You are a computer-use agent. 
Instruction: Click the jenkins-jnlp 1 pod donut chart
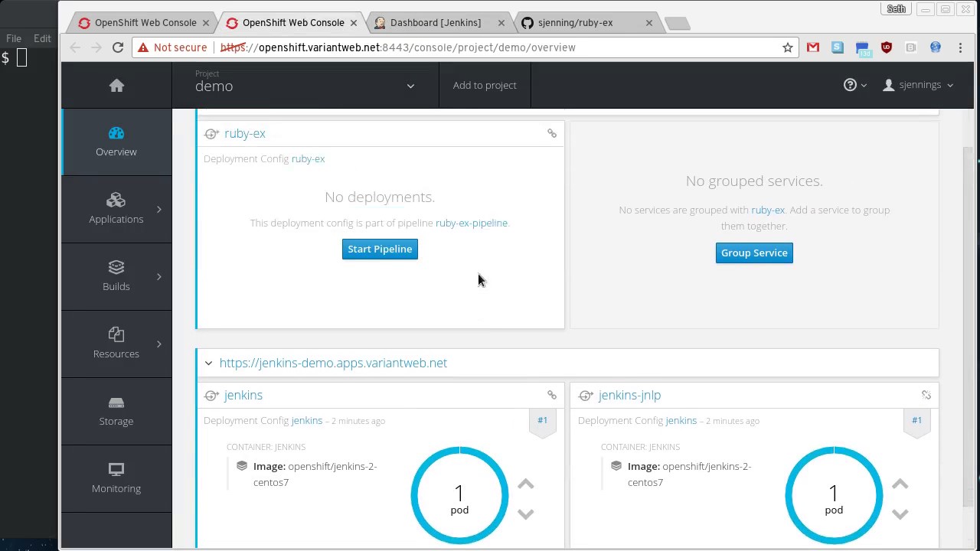834,496
